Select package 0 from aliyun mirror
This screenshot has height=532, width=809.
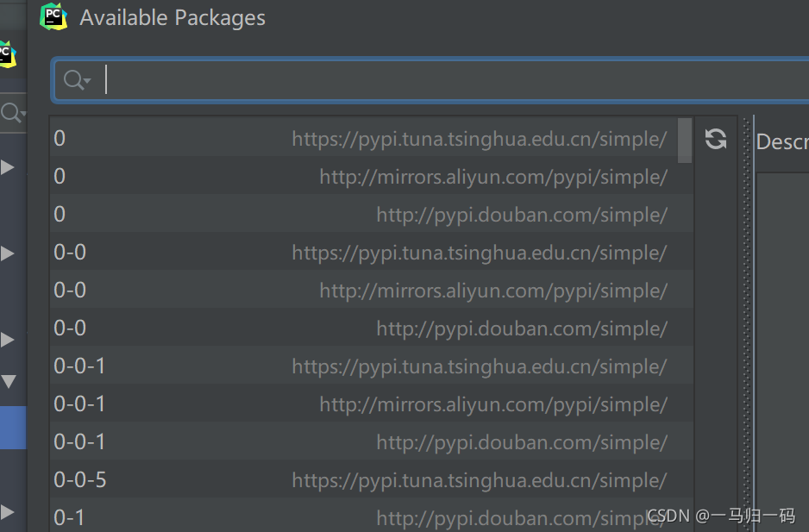tap(372, 175)
